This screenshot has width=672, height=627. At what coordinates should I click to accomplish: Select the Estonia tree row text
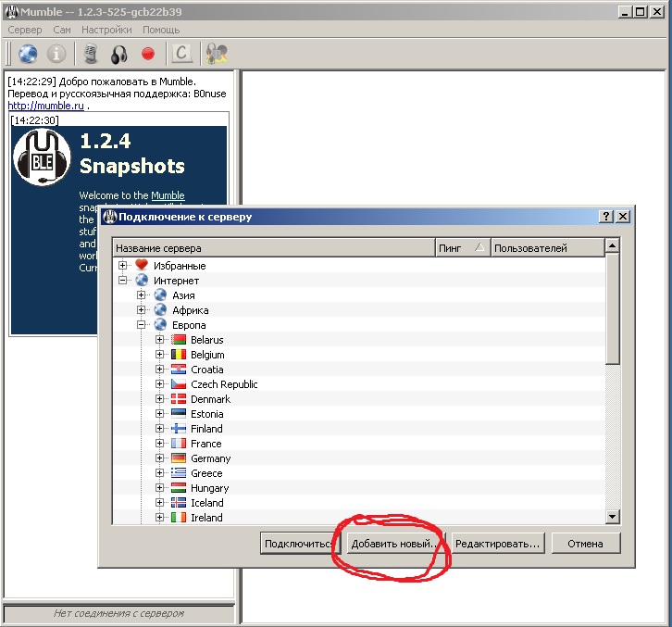pyautogui.click(x=207, y=414)
